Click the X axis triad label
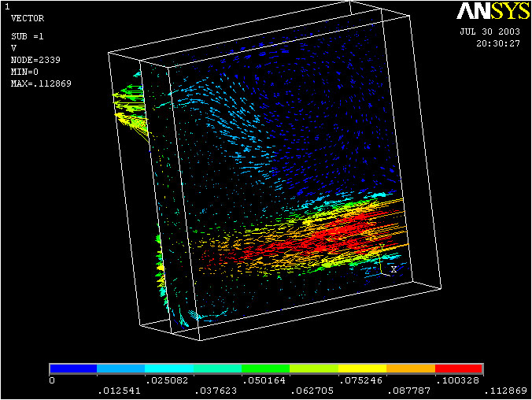Image resolution: width=532 pixels, height=400 pixels. coord(393,269)
